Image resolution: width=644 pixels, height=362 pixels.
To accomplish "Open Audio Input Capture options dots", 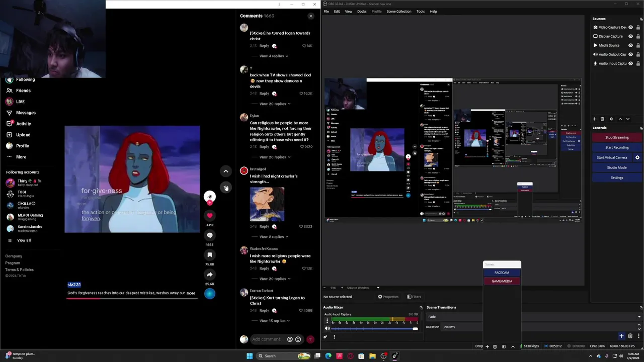I will pyautogui.click(x=327, y=321).
